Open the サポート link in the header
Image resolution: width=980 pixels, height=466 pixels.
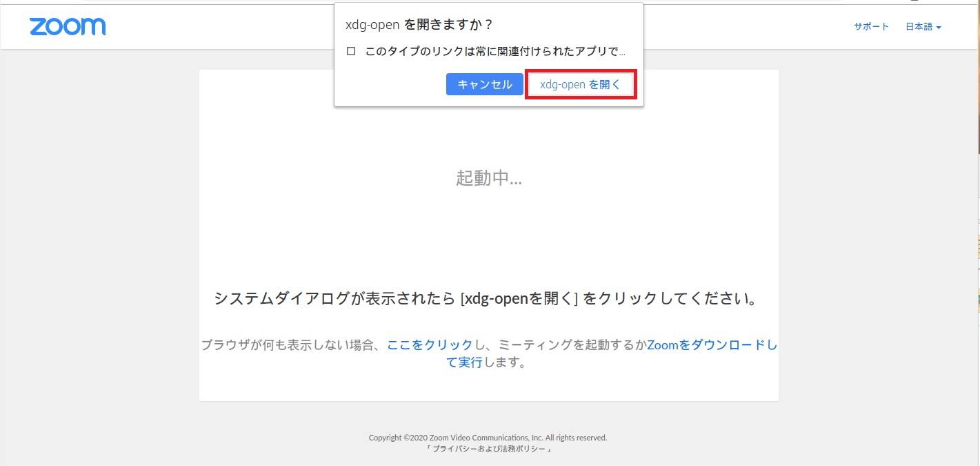(871, 27)
